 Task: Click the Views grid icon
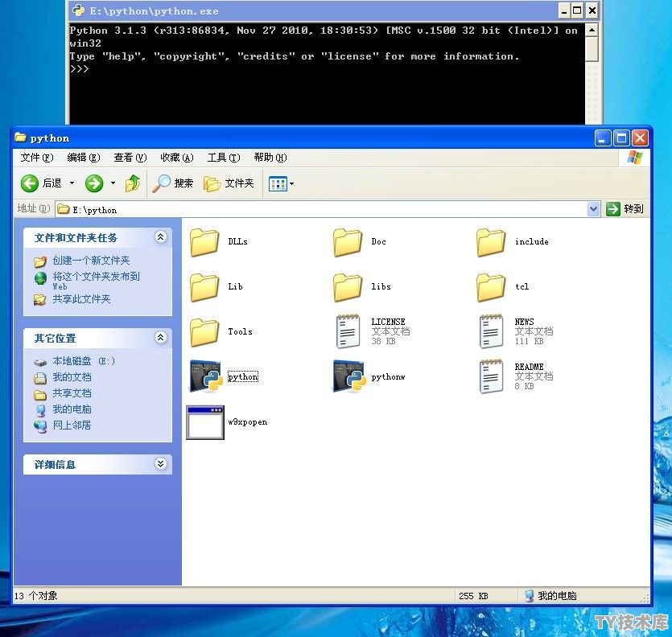[278, 183]
